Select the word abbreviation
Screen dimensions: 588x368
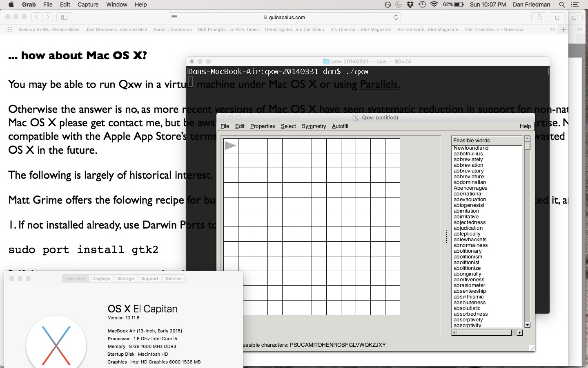point(468,165)
